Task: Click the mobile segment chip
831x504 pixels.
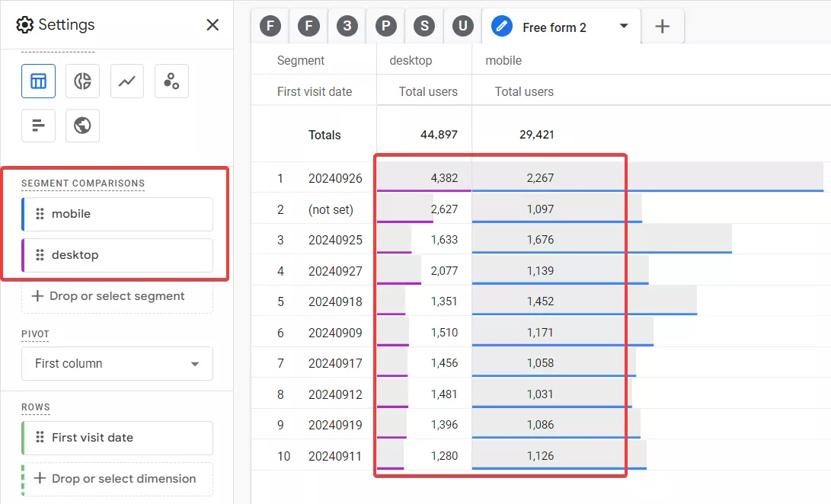Action: tap(117, 214)
